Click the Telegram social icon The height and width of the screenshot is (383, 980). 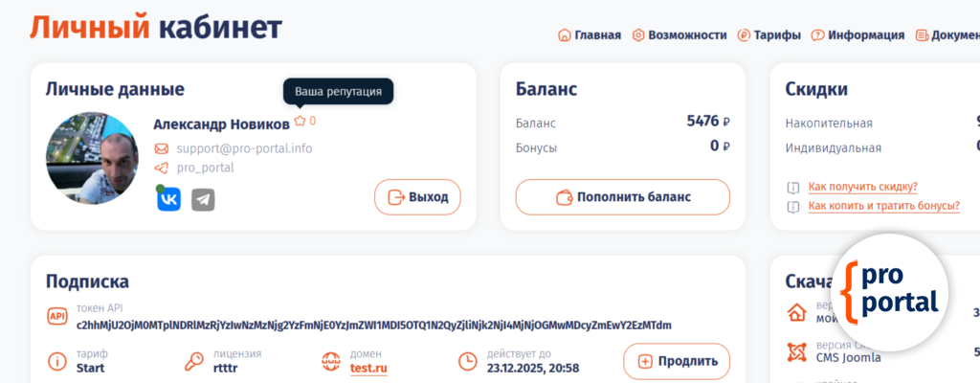click(x=203, y=199)
